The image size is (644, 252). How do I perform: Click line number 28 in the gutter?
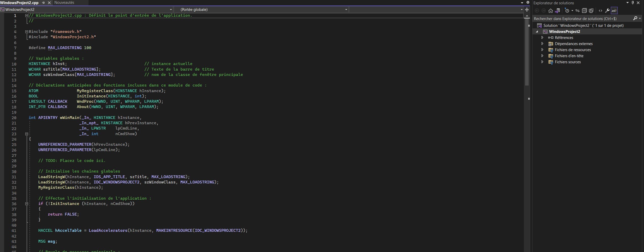pyautogui.click(x=14, y=161)
